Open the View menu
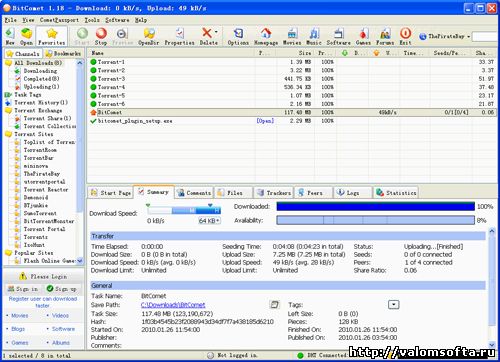Image resolution: width=500 pixels, height=362 pixels. point(28,20)
